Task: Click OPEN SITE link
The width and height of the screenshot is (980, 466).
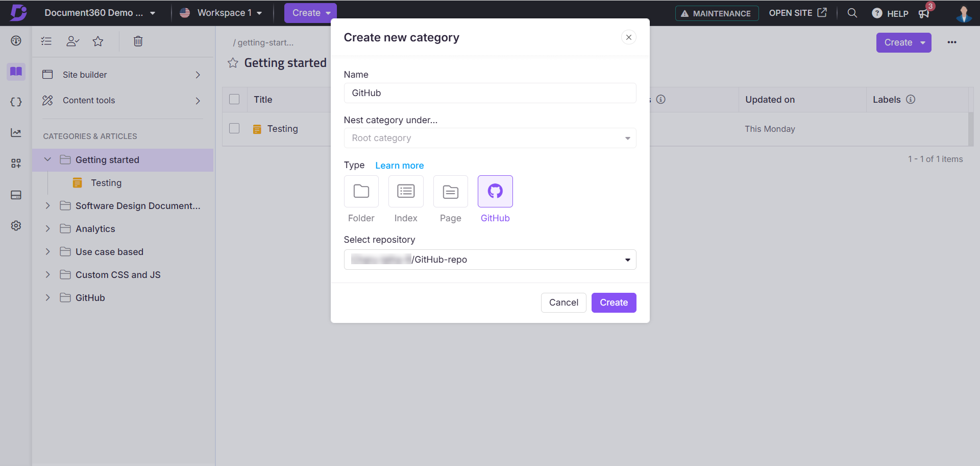Action: [798, 13]
